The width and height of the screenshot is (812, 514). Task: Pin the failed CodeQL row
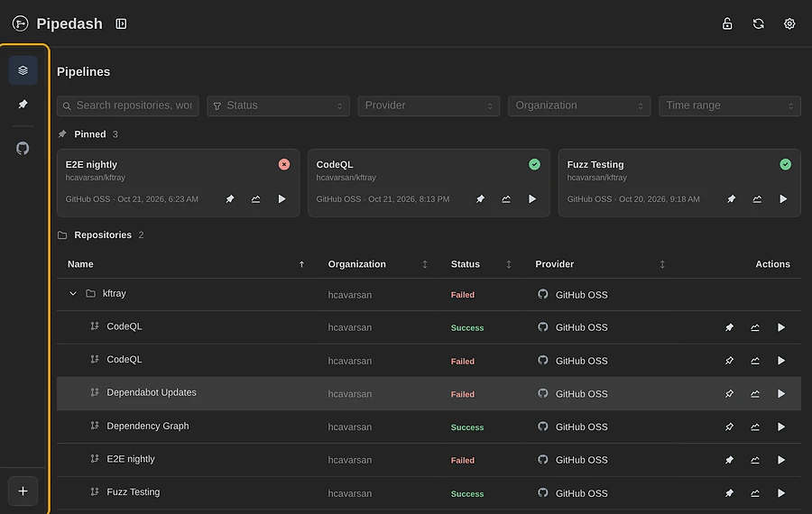coord(729,361)
